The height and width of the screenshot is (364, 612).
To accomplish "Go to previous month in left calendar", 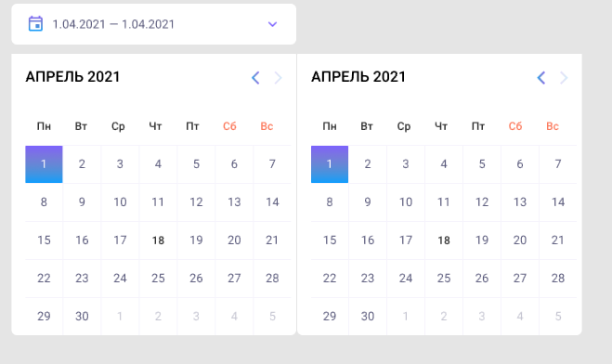I will pos(255,78).
